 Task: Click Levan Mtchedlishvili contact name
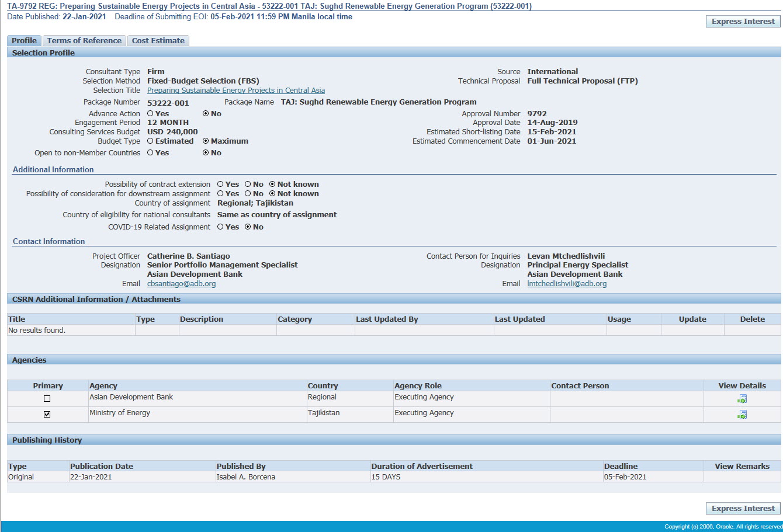pos(566,256)
